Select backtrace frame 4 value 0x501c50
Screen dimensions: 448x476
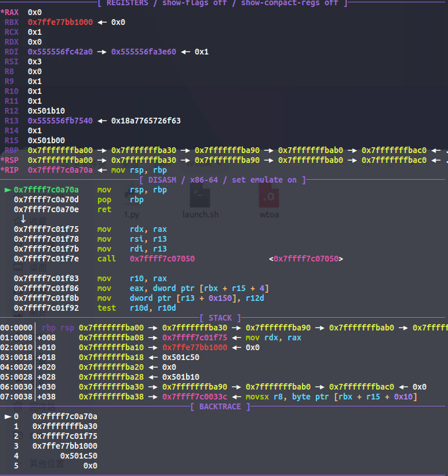(x=79, y=456)
